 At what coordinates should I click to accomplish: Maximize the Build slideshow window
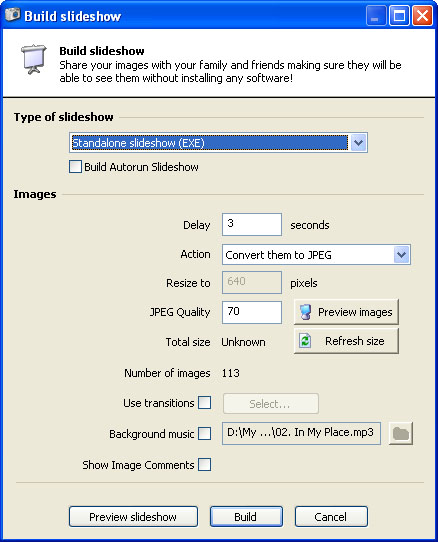[x=399, y=16]
